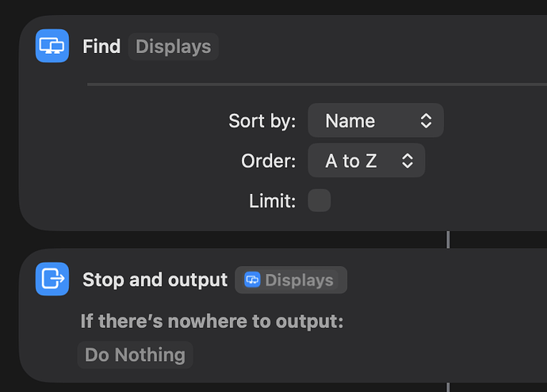Image resolution: width=547 pixels, height=392 pixels.
Task: Click the Find Displays action icon
Action: coord(52,46)
